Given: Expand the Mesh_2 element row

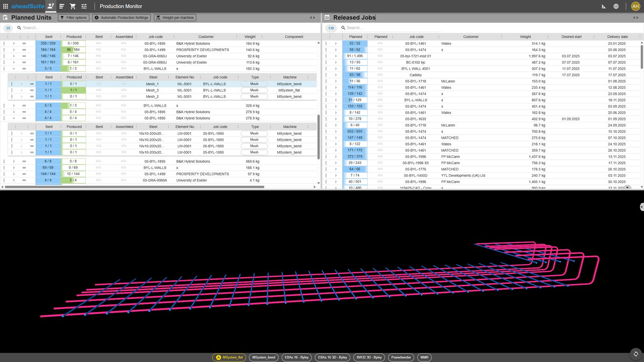Looking at the screenshot, I should coord(22,97).
